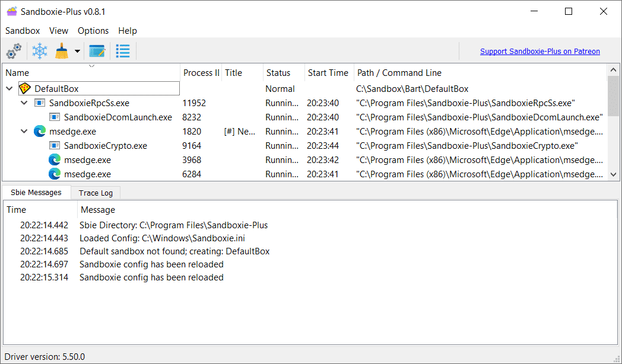Open the cleanup broom dropdown arrow
The height and width of the screenshot is (364, 622).
[x=77, y=51]
